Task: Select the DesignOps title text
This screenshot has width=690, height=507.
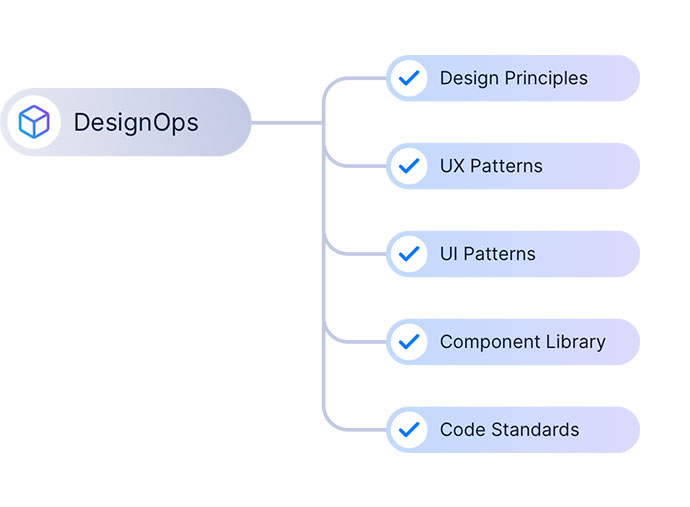Action: (136, 123)
